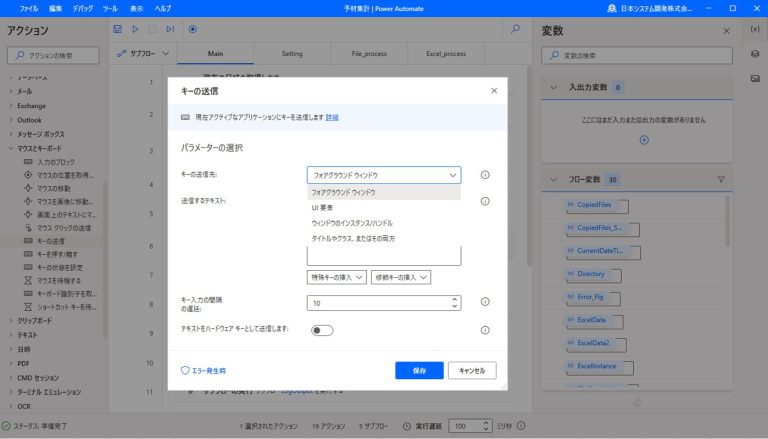Run the flow with play icon

tap(135, 29)
